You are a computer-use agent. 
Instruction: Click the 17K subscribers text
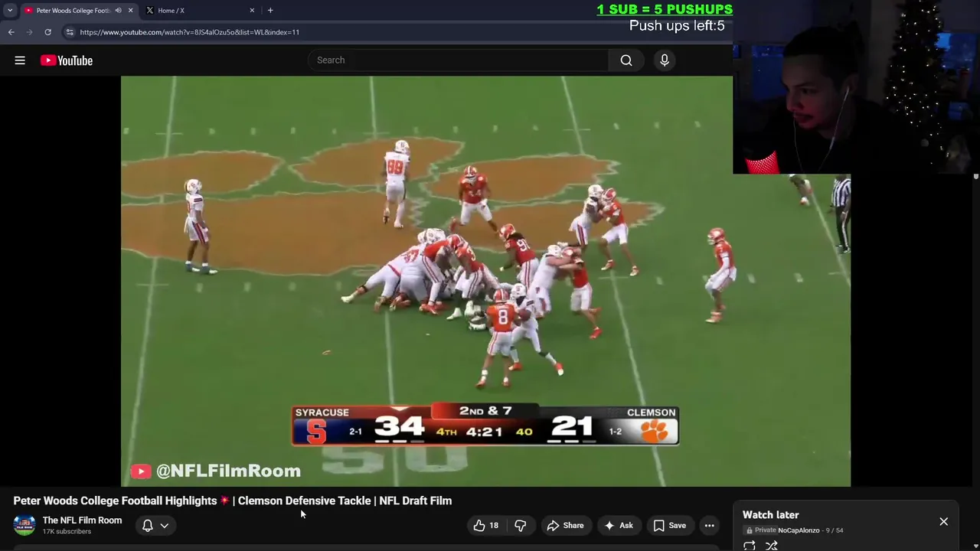(x=67, y=532)
